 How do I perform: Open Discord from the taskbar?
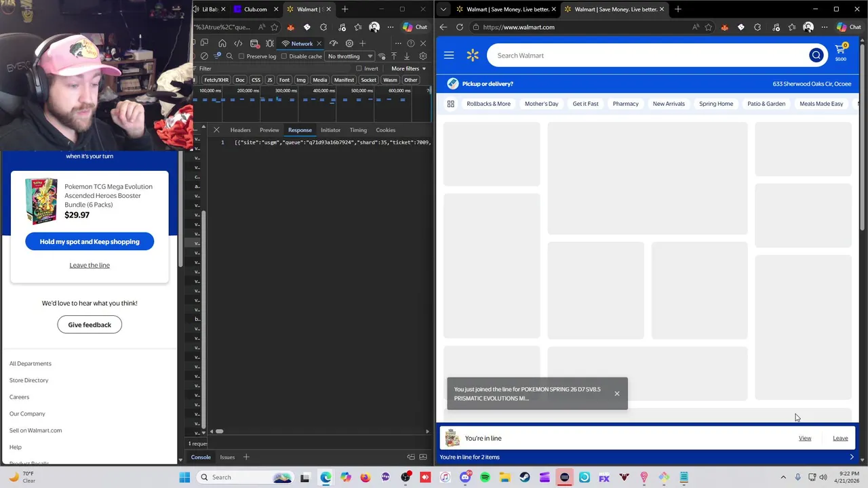pos(465,477)
